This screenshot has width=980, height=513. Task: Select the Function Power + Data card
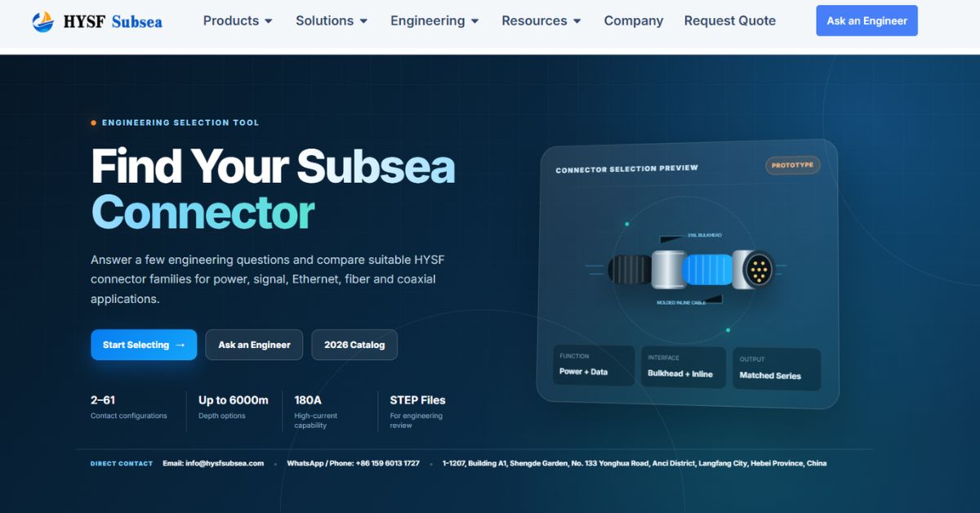click(594, 365)
